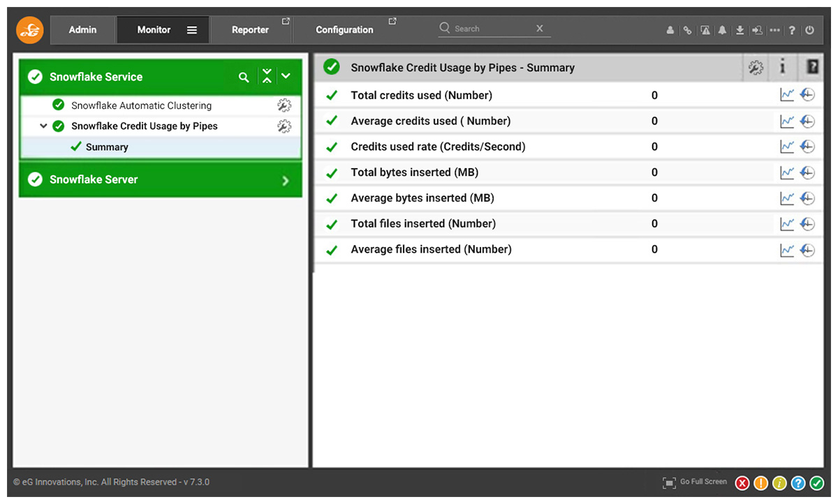Viewport: 838px width, 504px height.
Task: Open the Admin tab
Action: click(82, 30)
